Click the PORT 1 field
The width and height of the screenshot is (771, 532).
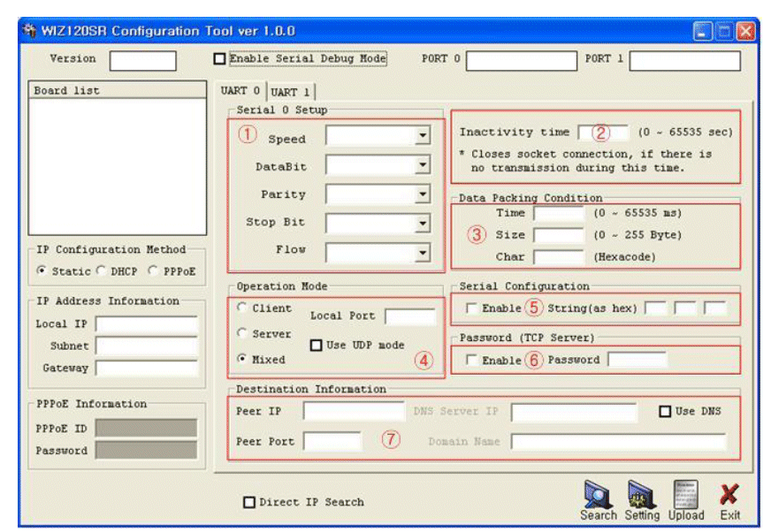click(684, 61)
